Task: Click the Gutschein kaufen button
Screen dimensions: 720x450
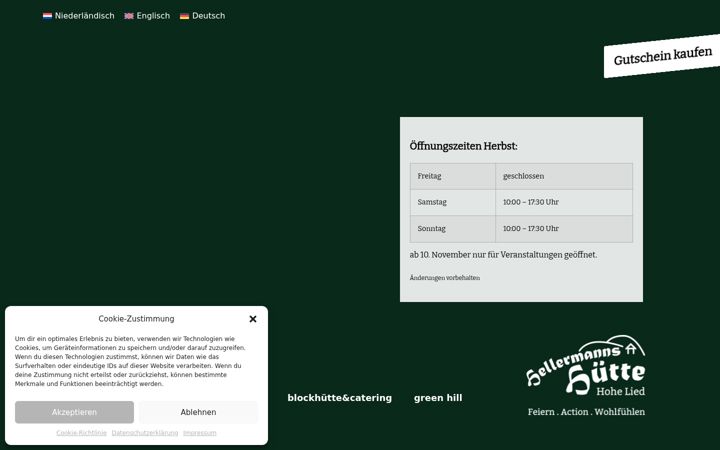Action: coord(663,56)
